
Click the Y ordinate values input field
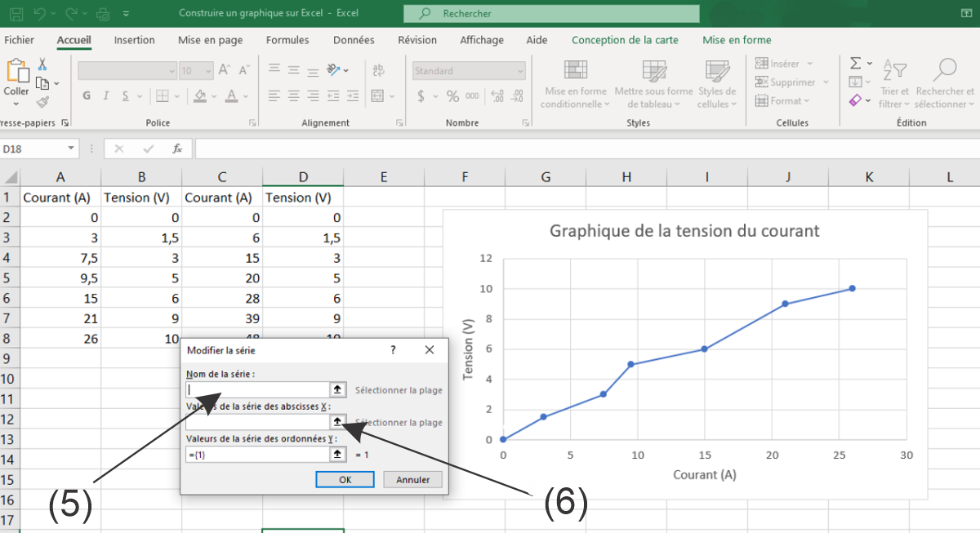pos(256,455)
